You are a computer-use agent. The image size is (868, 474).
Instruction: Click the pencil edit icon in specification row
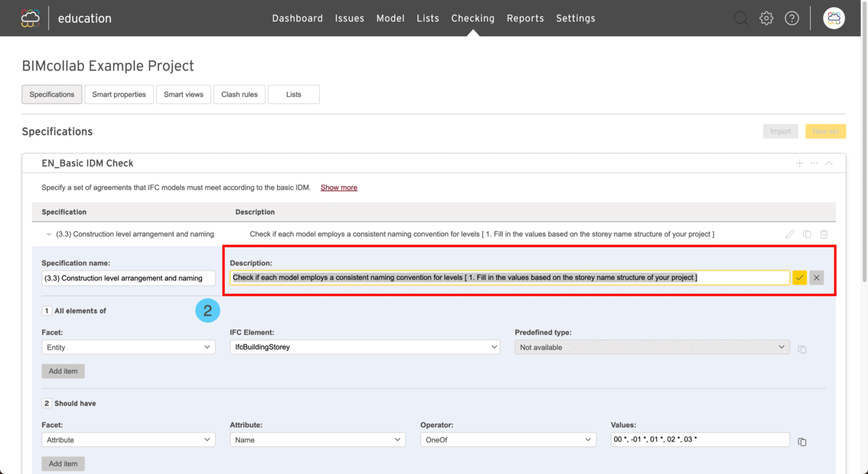pyautogui.click(x=790, y=234)
